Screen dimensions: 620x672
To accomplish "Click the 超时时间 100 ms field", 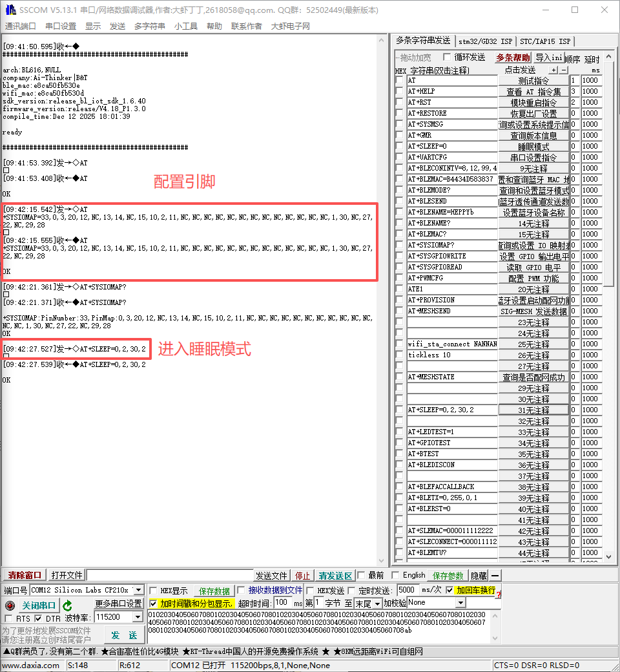I will pyautogui.click(x=282, y=603).
